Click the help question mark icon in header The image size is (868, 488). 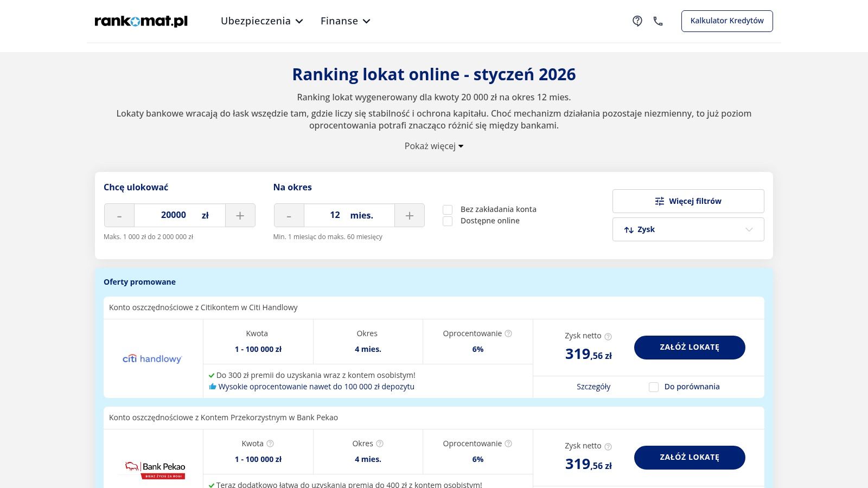pyautogui.click(x=637, y=21)
